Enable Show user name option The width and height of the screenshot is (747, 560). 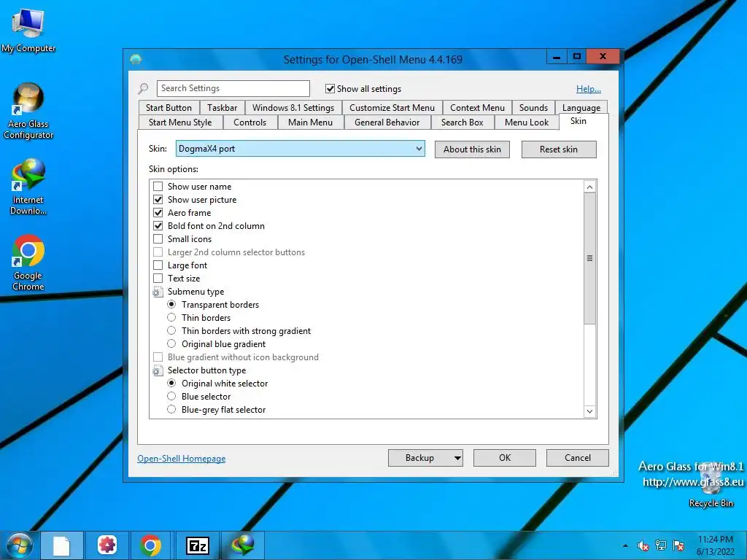(x=158, y=186)
